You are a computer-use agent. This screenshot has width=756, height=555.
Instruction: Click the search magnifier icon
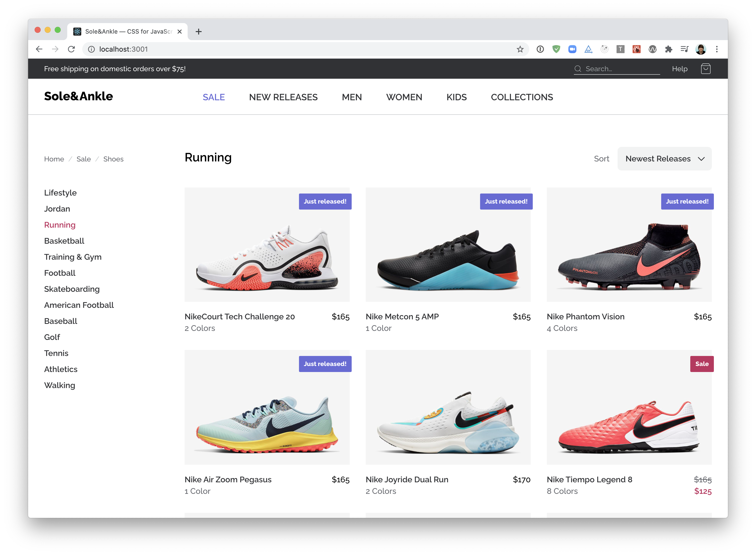click(577, 69)
